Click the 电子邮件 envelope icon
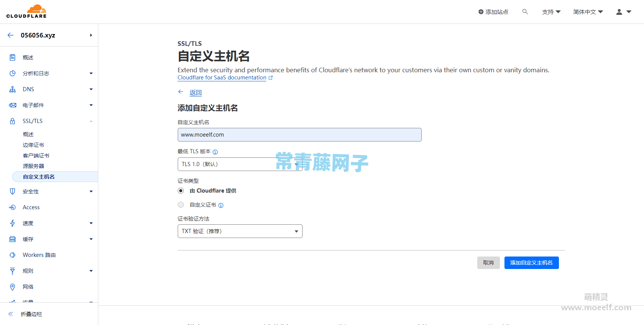This screenshot has height=325, width=644. tap(12, 105)
